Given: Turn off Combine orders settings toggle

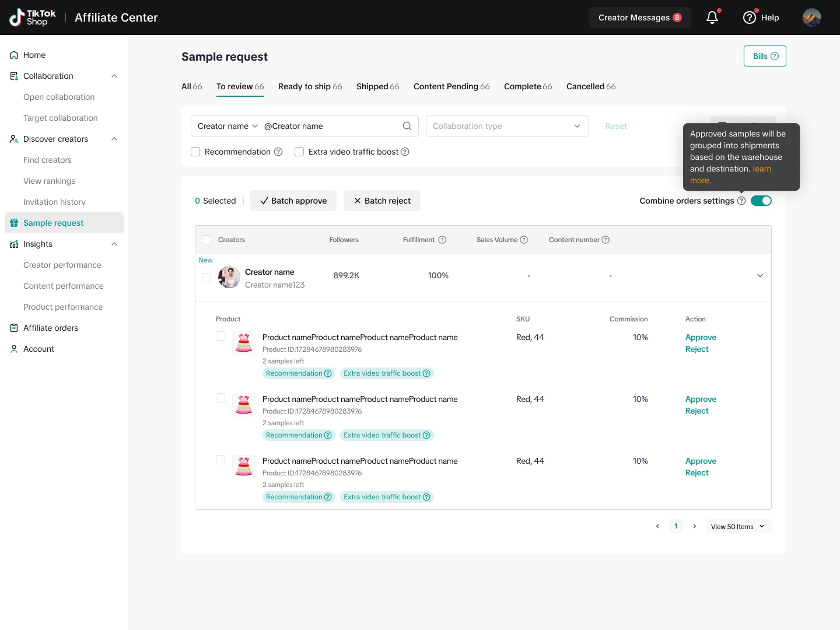Looking at the screenshot, I should tap(761, 201).
